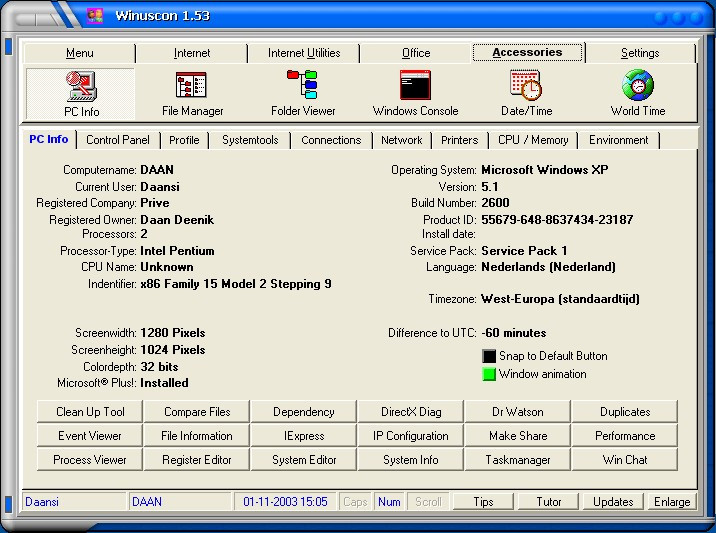Launch the File Manager icon
716x533 pixels.
click(192, 94)
